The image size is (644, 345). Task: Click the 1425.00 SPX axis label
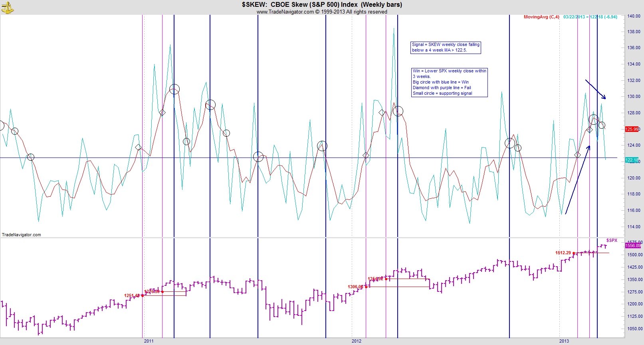coord(635,267)
